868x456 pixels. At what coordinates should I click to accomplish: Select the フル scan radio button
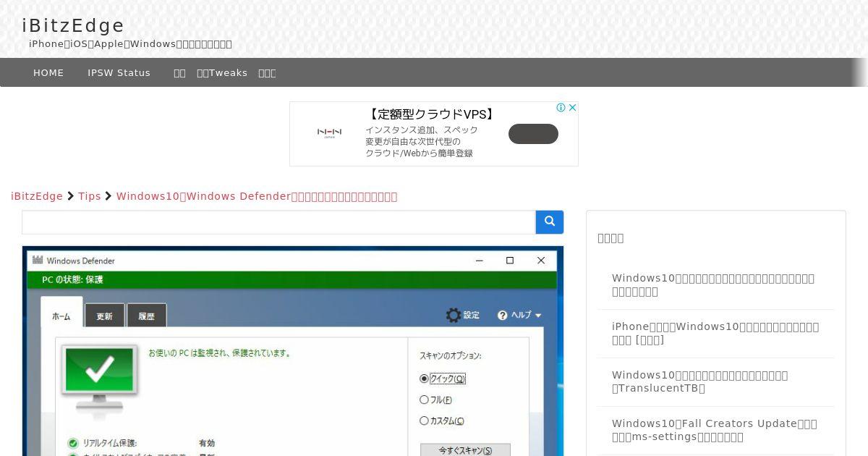pyautogui.click(x=425, y=400)
